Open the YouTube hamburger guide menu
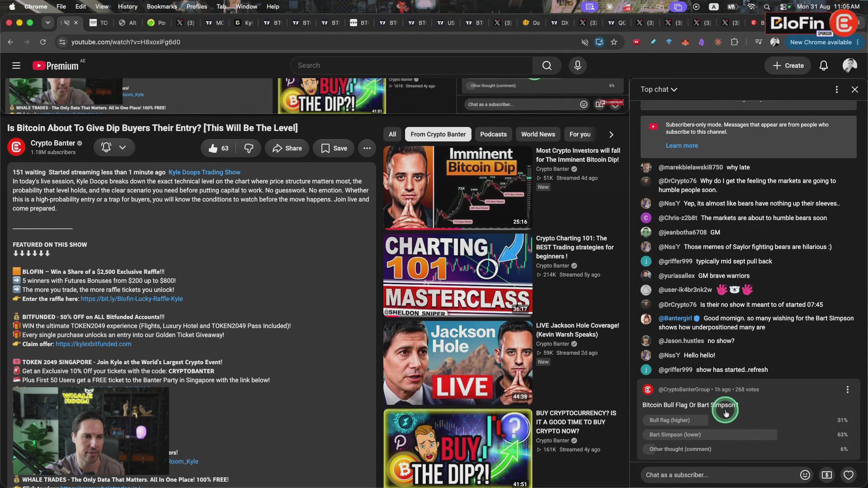This screenshot has height=488, width=868. click(16, 66)
